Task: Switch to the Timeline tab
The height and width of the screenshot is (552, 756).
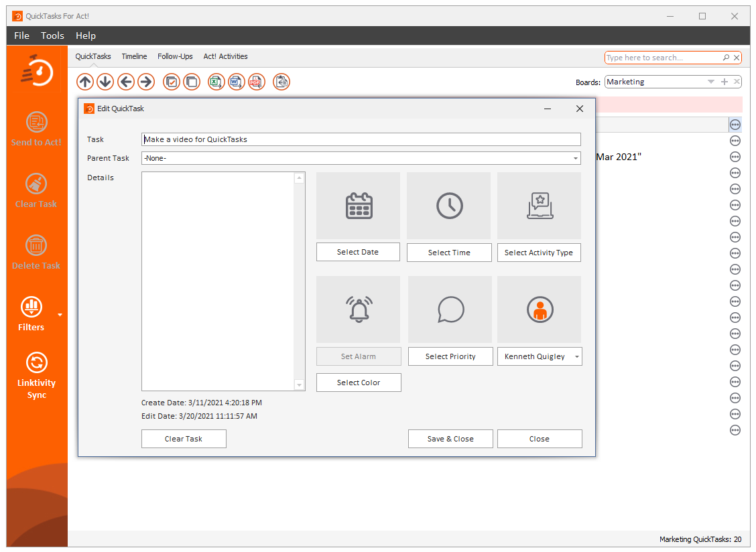Action: pyautogui.click(x=134, y=56)
